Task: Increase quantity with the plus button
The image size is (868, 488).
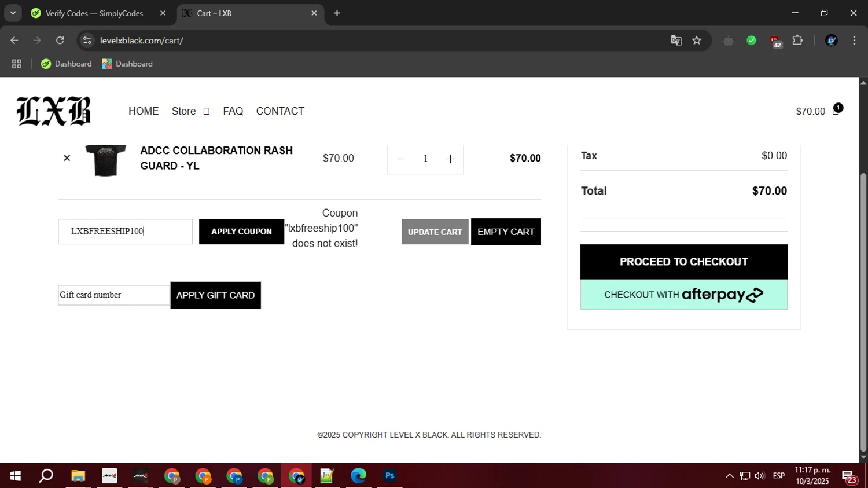Action: [x=450, y=159]
